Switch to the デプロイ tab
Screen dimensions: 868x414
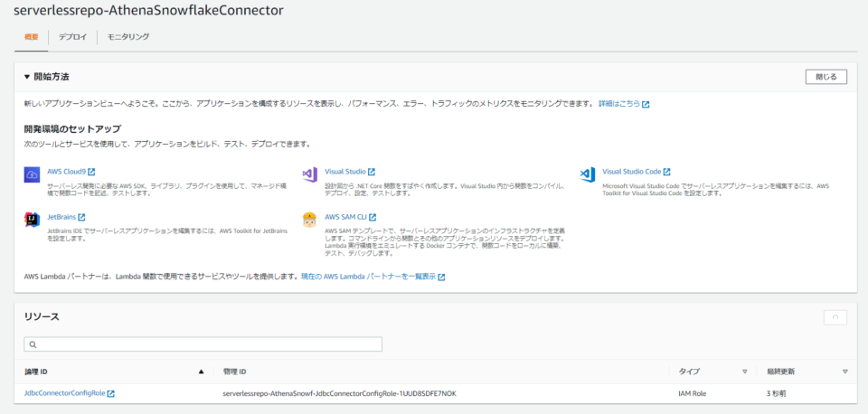coord(73,37)
